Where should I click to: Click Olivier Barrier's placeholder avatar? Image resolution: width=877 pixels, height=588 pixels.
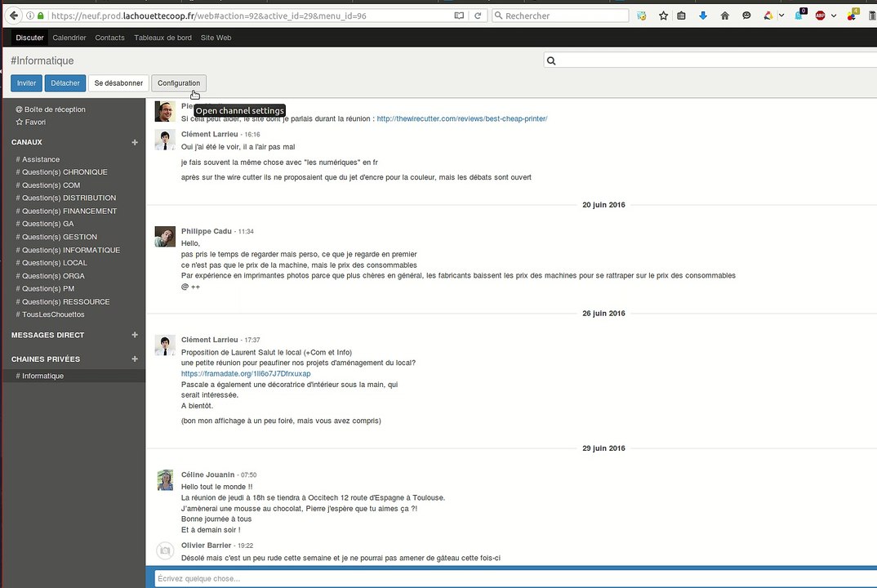(165, 550)
